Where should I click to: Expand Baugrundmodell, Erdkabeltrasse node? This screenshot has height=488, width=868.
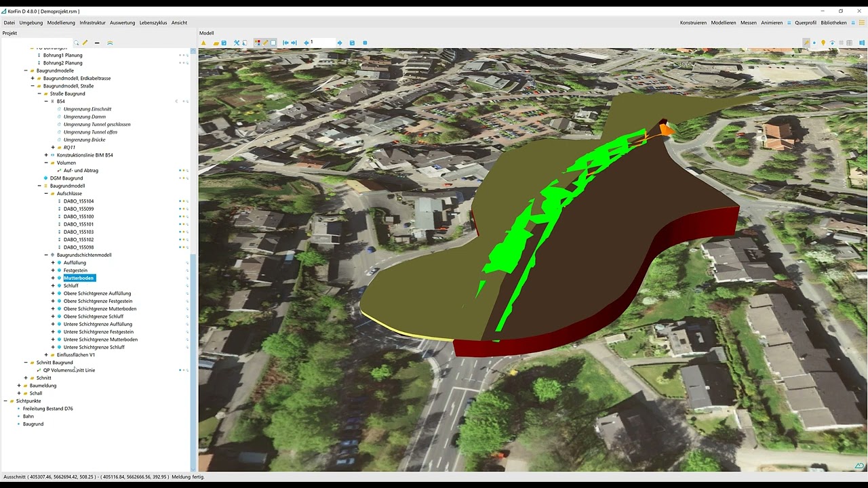pos(33,78)
